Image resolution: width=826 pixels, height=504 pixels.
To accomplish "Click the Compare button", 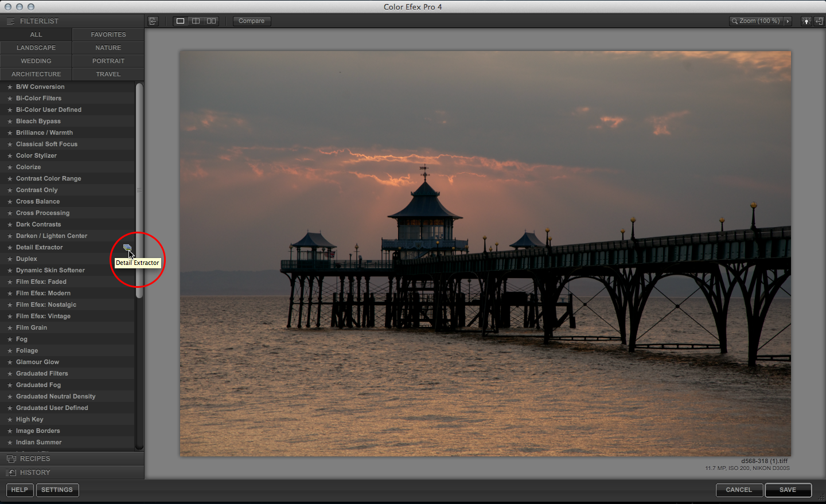I will pos(252,21).
